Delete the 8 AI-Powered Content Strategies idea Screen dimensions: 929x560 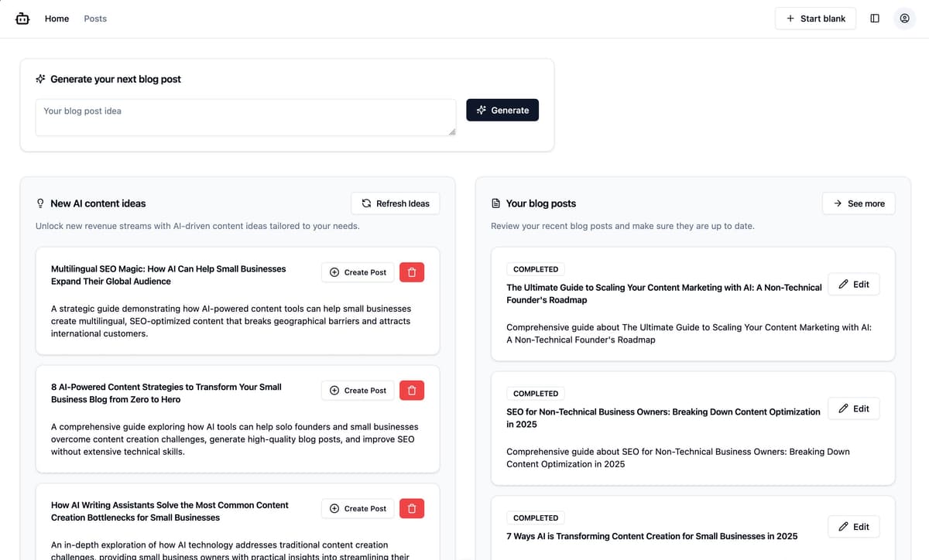(x=411, y=390)
